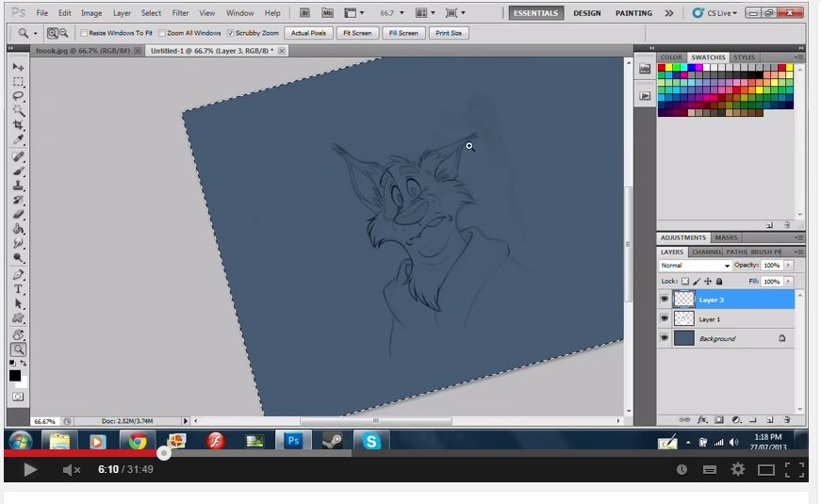Click the Print Size button
The height and width of the screenshot is (504, 821).
click(x=449, y=33)
